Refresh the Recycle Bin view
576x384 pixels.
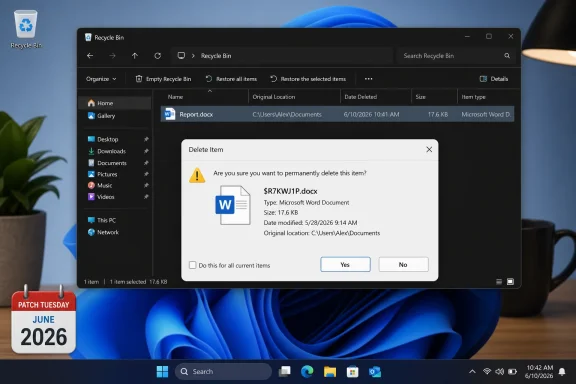pos(158,56)
